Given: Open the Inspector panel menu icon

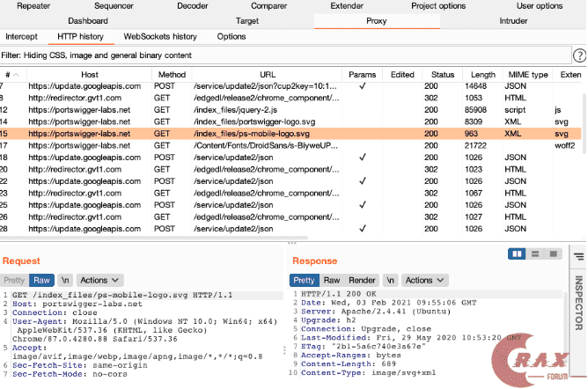Looking at the screenshot, I should pyautogui.click(x=579, y=256).
